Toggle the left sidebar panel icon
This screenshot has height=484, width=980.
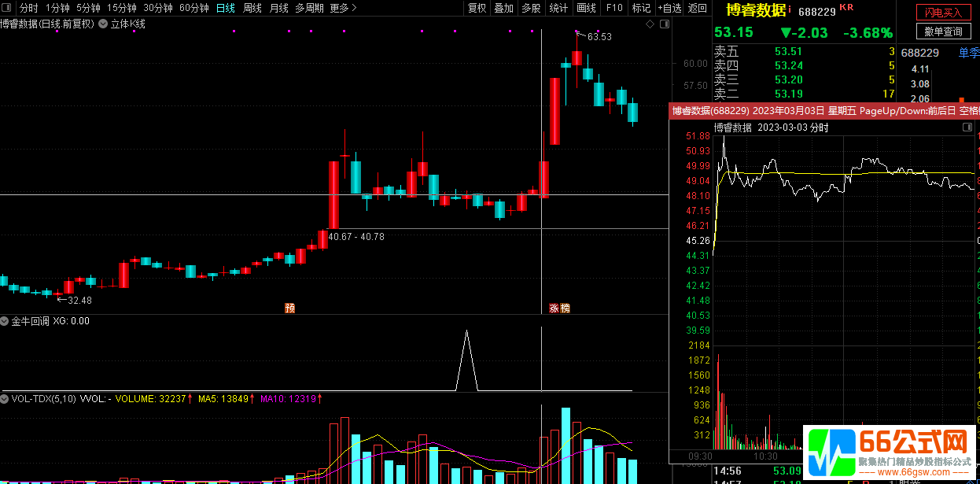click(8, 8)
